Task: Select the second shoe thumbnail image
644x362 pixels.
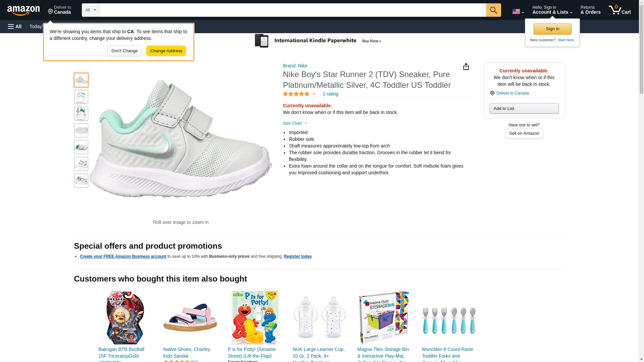Action: click(81, 97)
